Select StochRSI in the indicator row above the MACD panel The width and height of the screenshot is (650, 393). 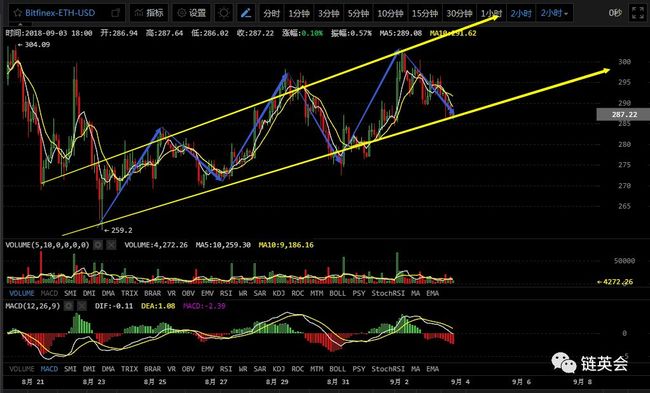388,293
